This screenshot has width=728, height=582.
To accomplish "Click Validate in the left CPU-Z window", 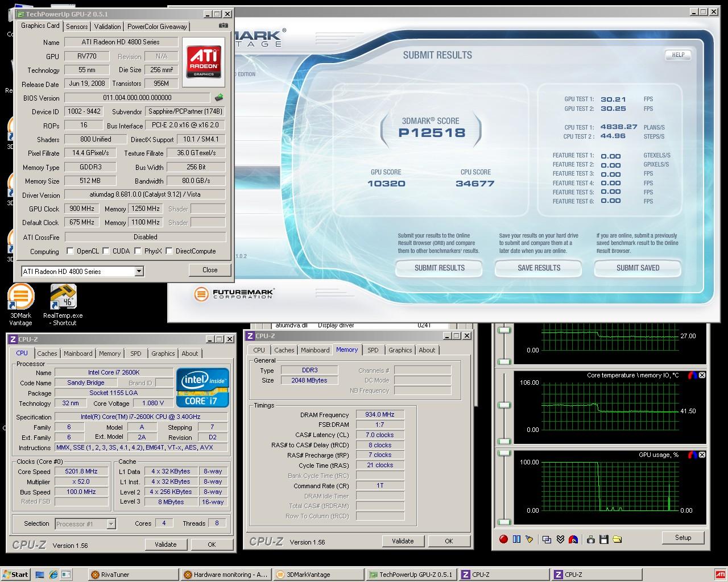I will (166, 544).
